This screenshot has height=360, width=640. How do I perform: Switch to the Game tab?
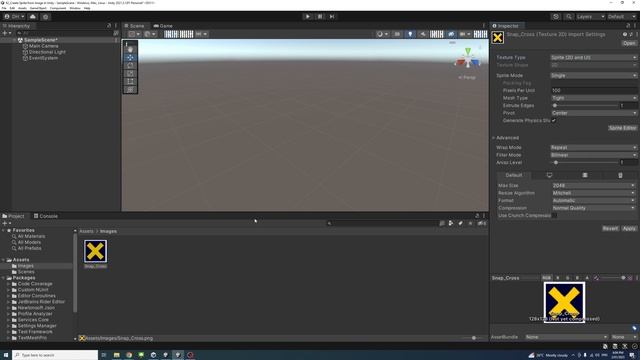pyautogui.click(x=163, y=26)
